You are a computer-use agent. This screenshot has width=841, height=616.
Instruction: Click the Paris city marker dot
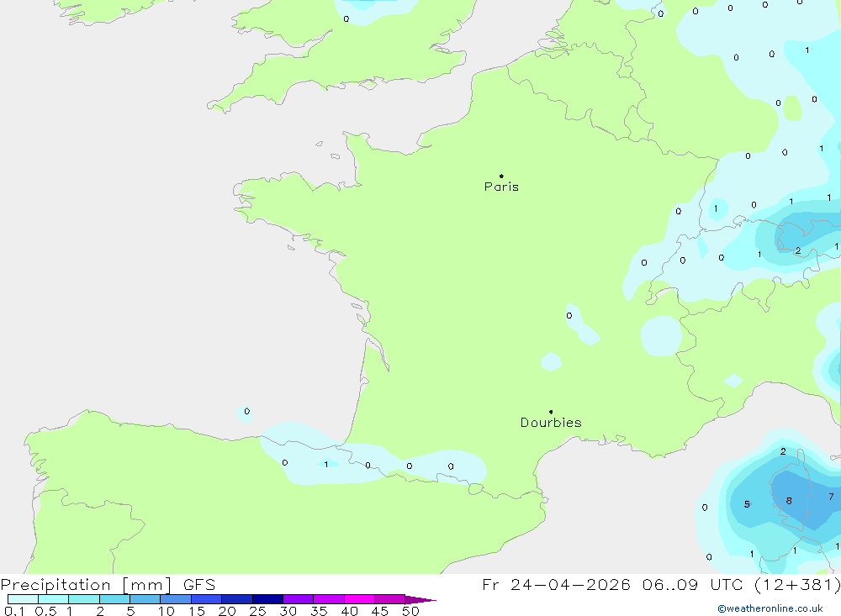coord(501,176)
